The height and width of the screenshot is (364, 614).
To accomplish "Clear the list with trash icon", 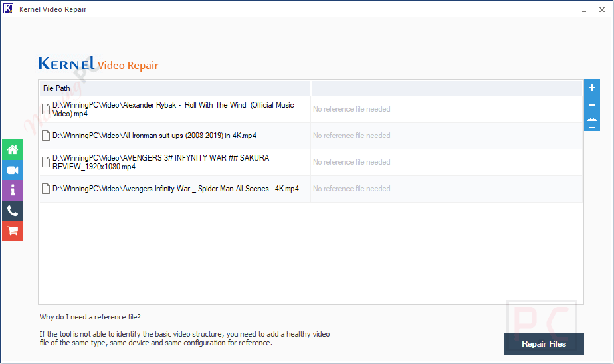I will pyautogui.click(x=591, y=122).
